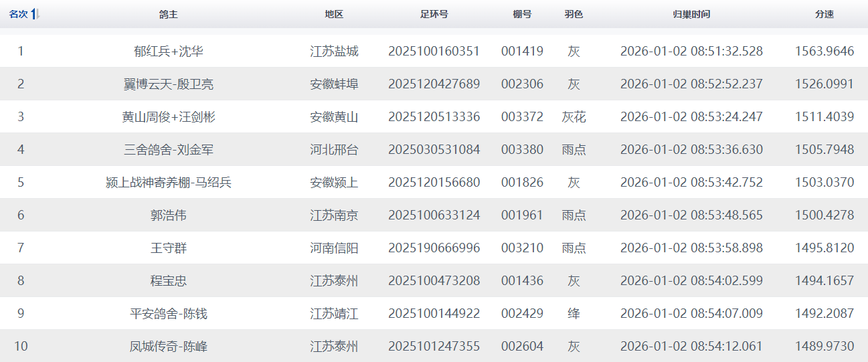Click the 归巢时间 column header
The image size is (868, 362).
(x=691, y=14)
